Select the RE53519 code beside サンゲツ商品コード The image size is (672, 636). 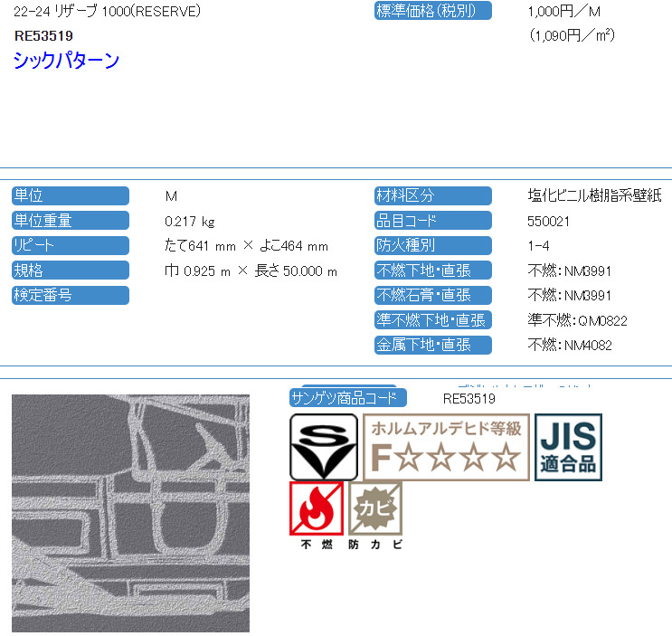469,399
